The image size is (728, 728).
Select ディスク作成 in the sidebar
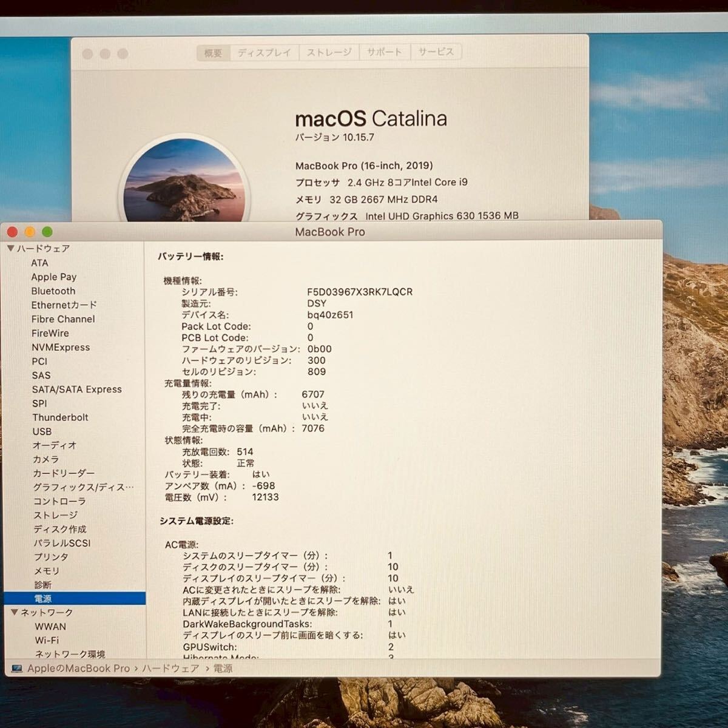pyautogui.click(x=60, y=529)
